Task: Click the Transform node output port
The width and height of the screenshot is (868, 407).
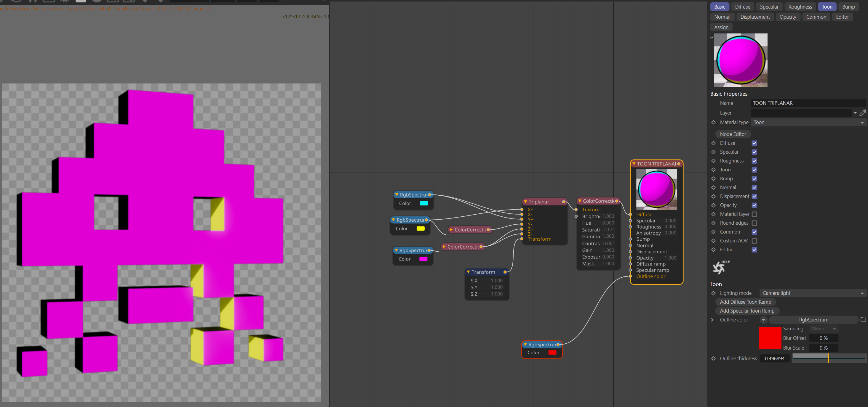Action: 505,272
